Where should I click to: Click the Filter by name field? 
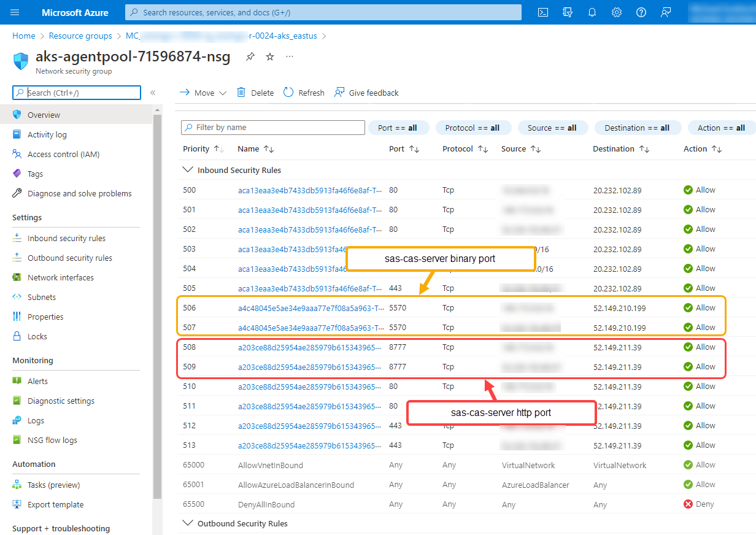click(x=272, y=127)
